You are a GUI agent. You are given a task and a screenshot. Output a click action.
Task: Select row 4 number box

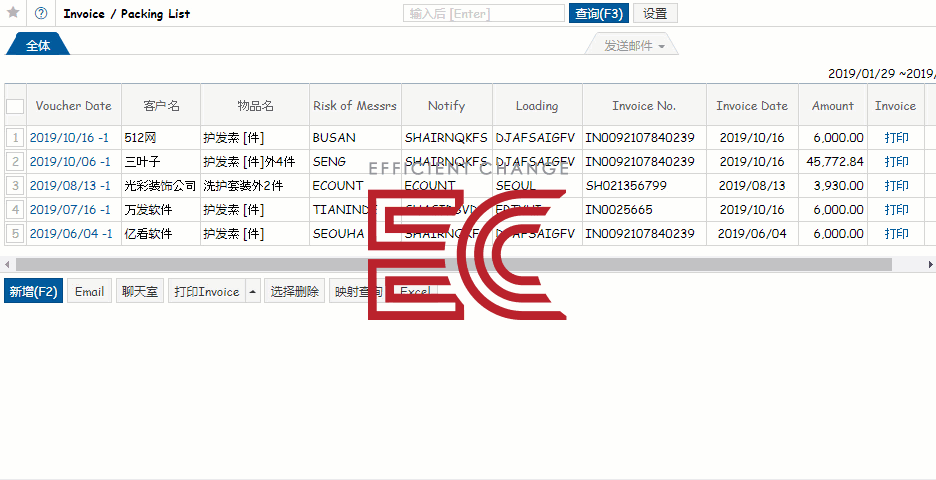[x=16, y=210]
